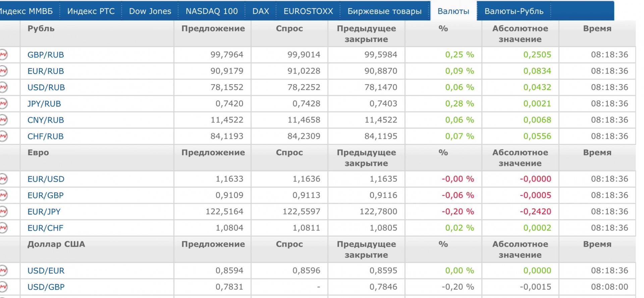Open the chart icon beside USD/EUR
Image resolution: width=644 pixels, height=298 pixels.
[x=3, y=270]
